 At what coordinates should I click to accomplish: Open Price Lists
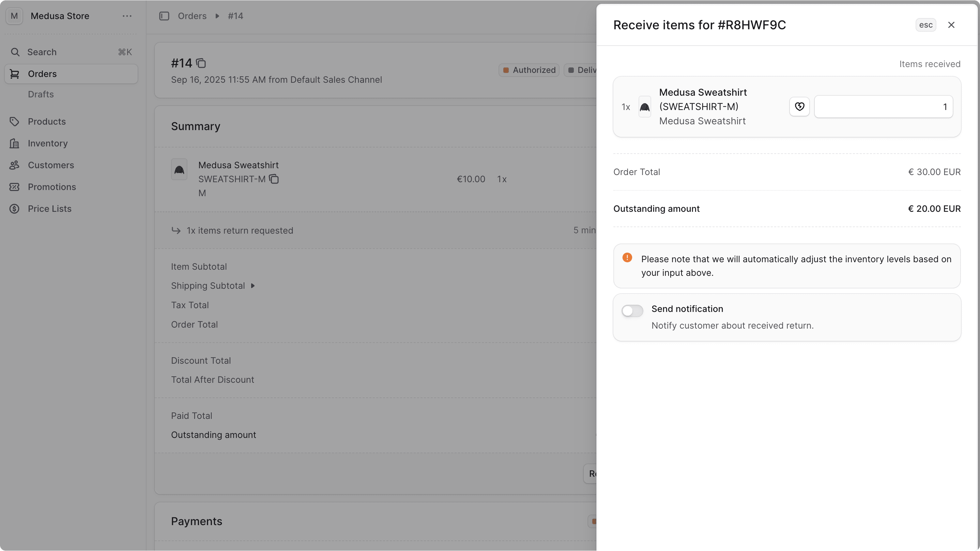point(50,208)
